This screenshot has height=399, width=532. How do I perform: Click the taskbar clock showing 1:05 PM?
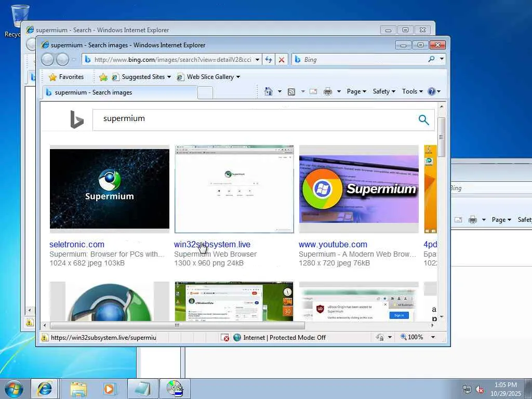coord(506,389)
